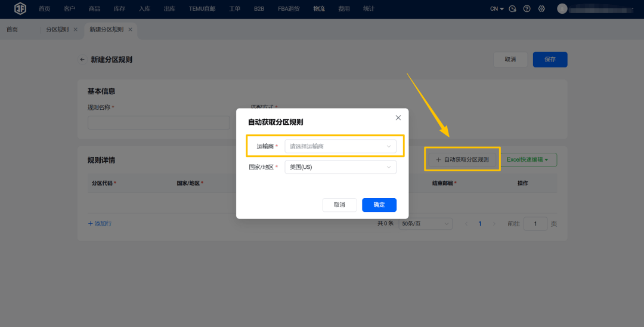
Task: Open the clock history icon in header
Action: coord(512,9)
